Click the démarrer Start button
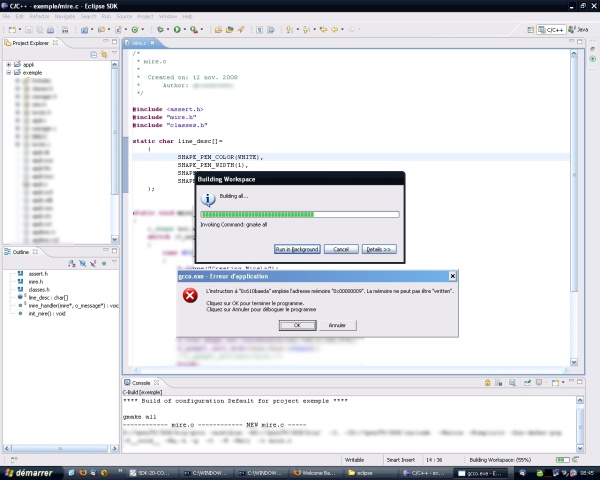Screen dimensions: 600x480 point(31,473)
